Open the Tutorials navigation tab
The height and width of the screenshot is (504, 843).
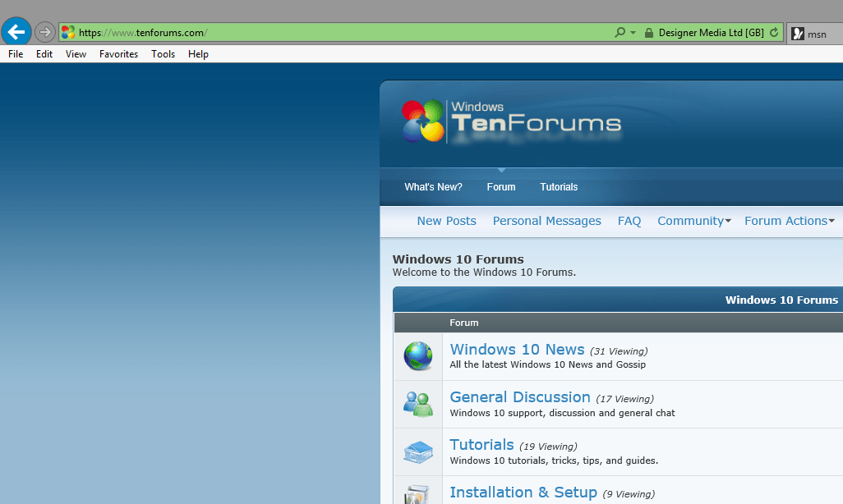(x=559, y=187)
